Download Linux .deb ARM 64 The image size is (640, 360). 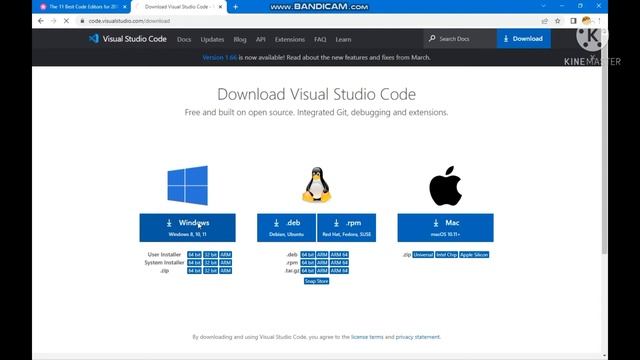339,255
